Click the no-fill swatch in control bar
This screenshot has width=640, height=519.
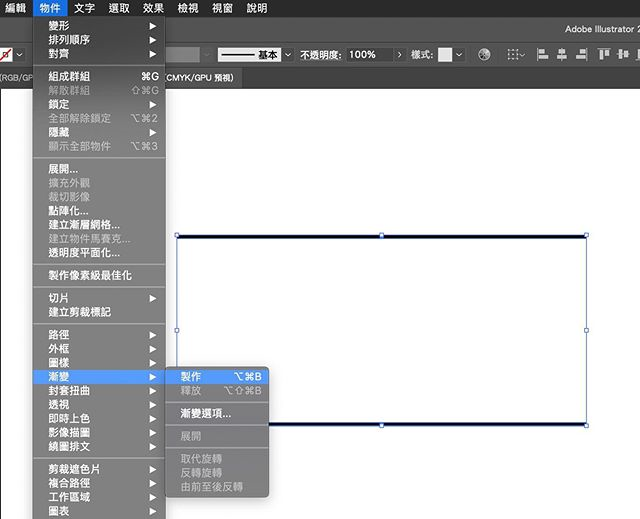(x=6, y=55)
